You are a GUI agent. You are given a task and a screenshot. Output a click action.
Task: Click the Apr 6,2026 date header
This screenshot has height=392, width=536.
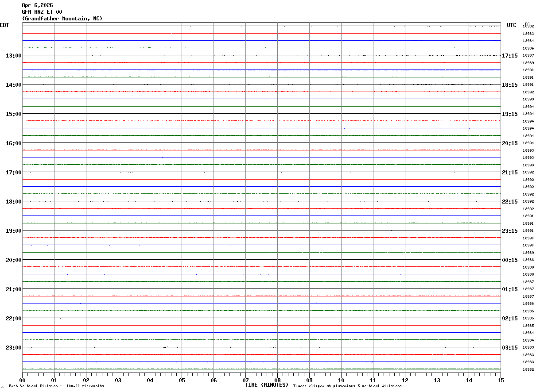point(37,5)
